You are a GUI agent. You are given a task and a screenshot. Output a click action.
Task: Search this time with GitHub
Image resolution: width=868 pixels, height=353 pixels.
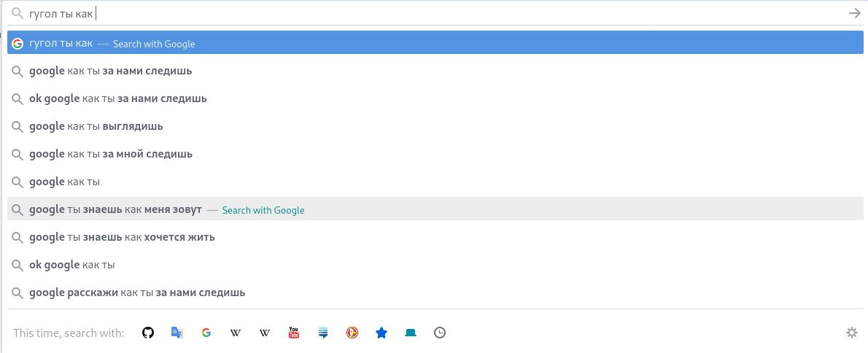coord(148,333)
